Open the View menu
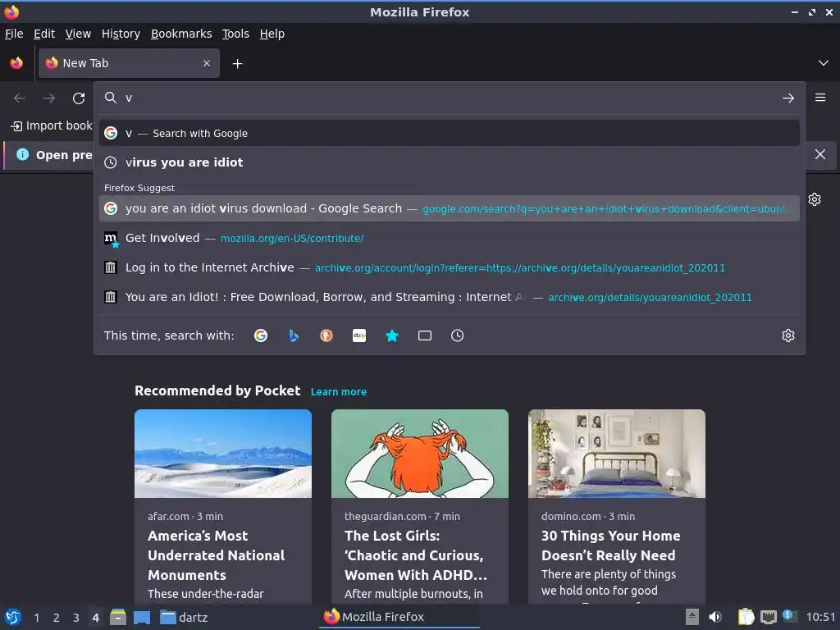Screen dimensions: 840x630 78,34
